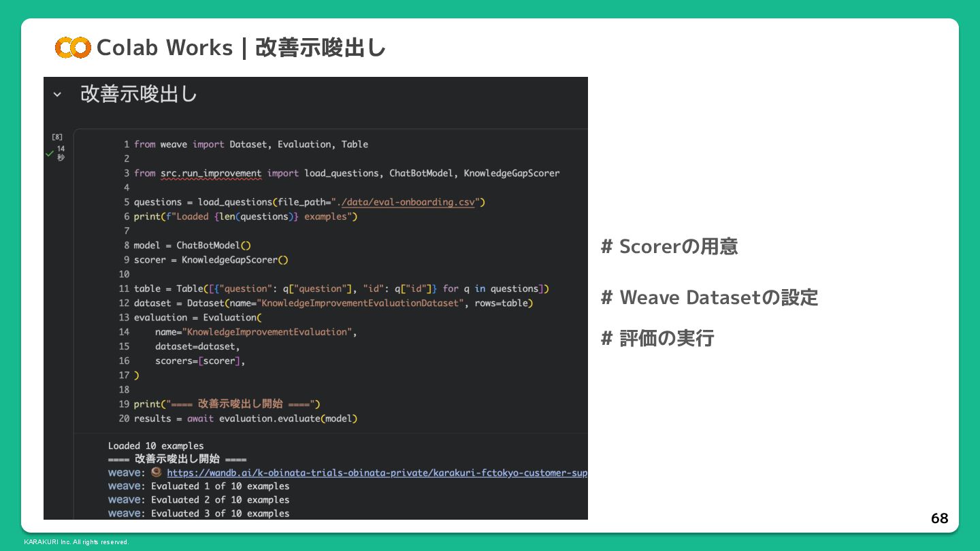Click the "results = await evaluation.evaluate(model)" line
980x551 pixels.
(246, 418)
